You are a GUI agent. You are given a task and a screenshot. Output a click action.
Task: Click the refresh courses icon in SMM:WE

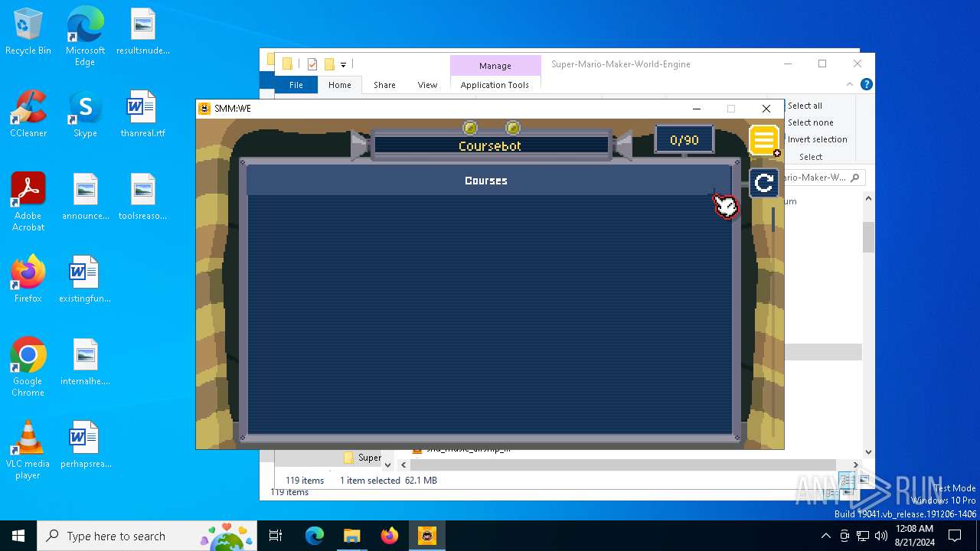coord(763,183)
